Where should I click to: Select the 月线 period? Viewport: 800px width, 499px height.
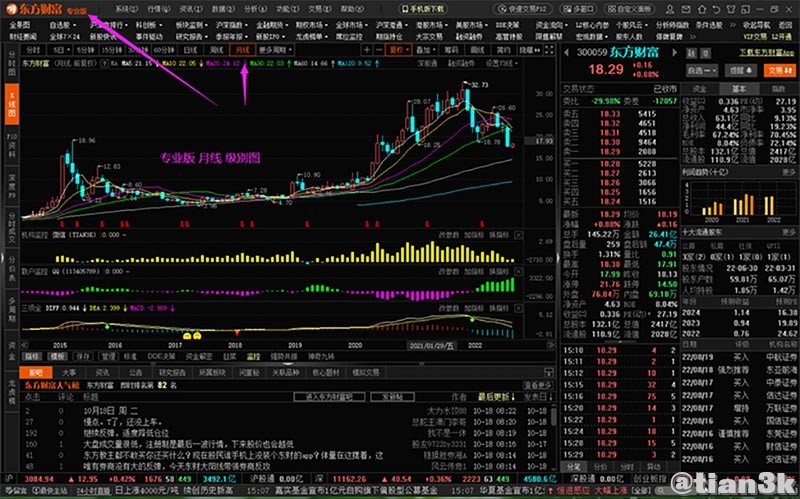coord(242,50)
